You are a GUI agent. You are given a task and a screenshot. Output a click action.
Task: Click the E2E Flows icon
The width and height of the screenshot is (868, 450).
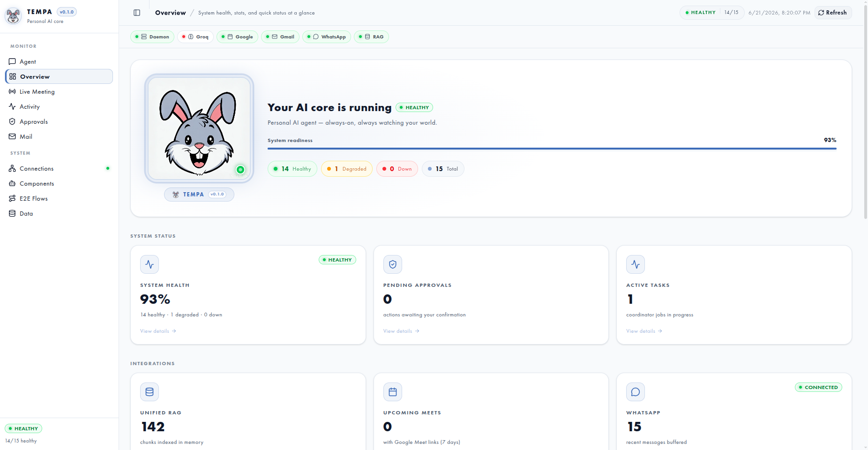pos(12,198)
